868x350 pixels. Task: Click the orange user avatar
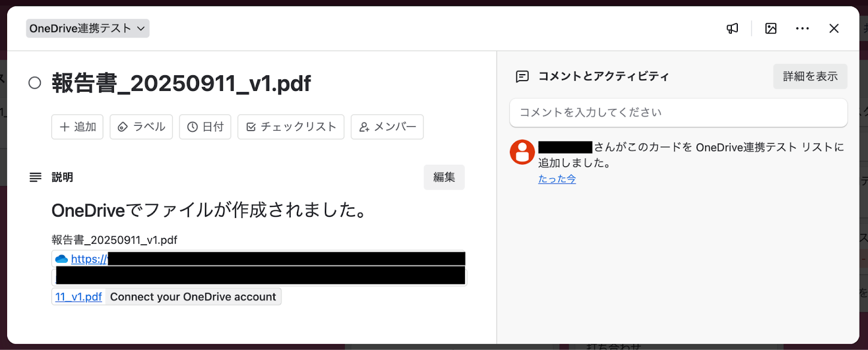522,152
